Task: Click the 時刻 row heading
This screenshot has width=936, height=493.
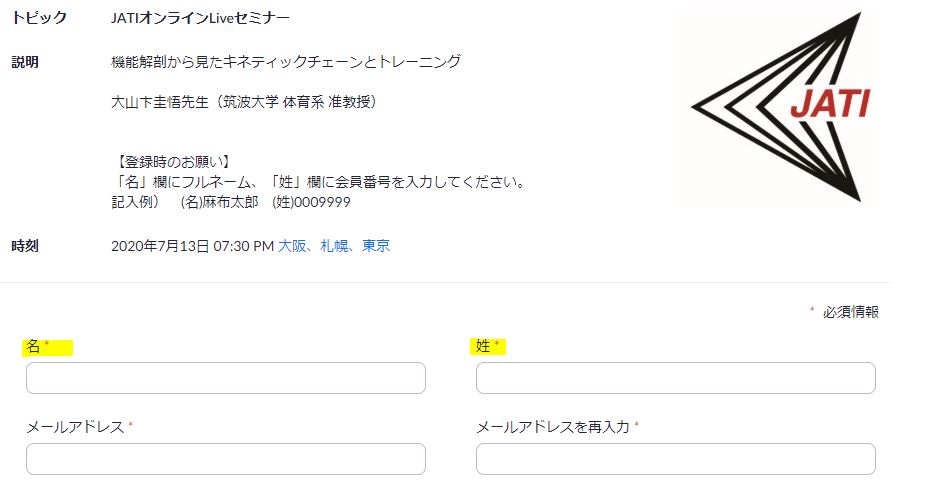Action: (25, 246)
